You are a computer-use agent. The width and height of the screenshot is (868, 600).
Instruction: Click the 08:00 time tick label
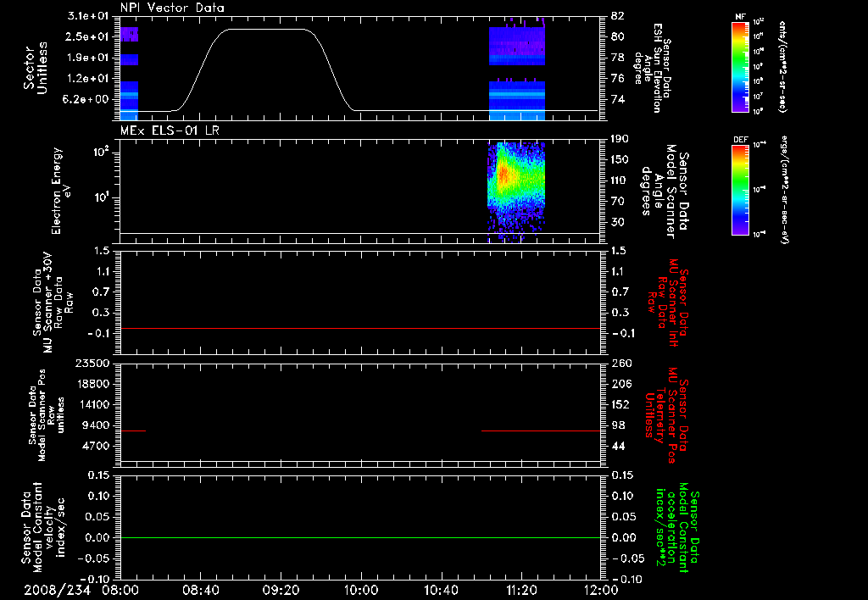pyautogui.click(x=120, y=590)
